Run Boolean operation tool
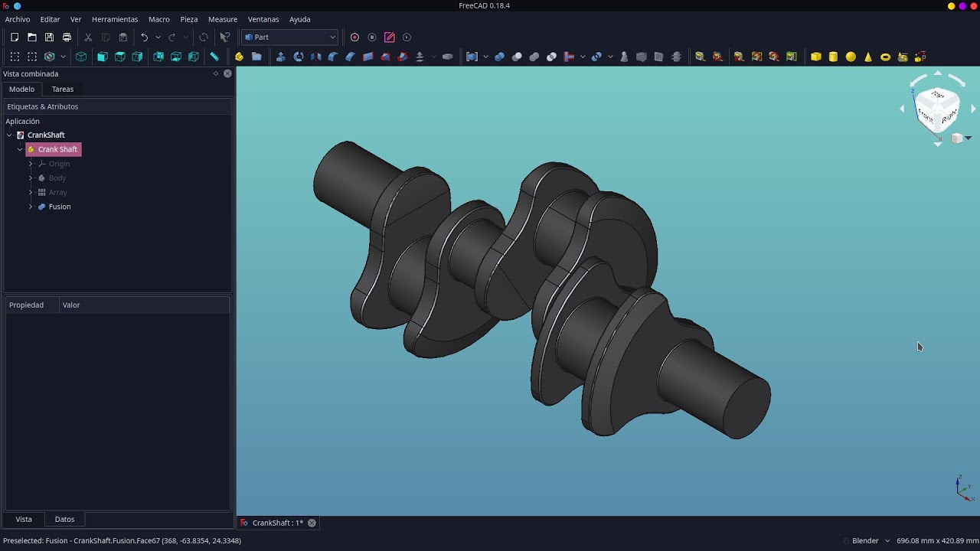 tap(499, 57)
